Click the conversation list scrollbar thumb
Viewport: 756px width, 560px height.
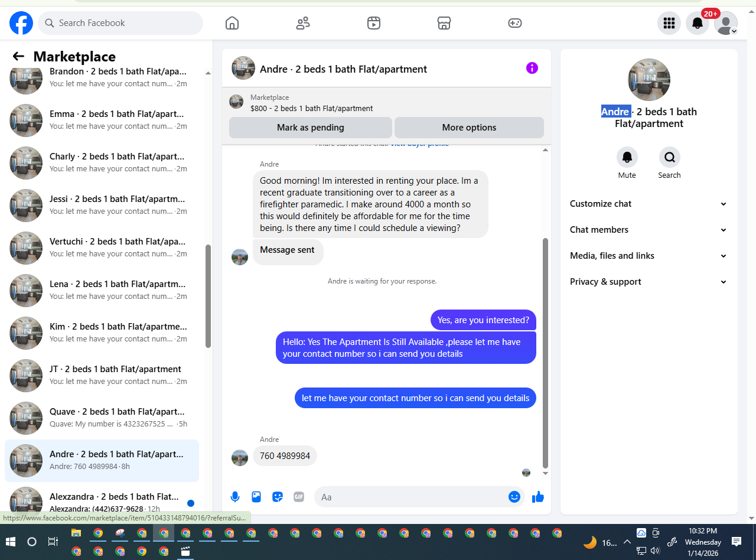tap(208, 296)
